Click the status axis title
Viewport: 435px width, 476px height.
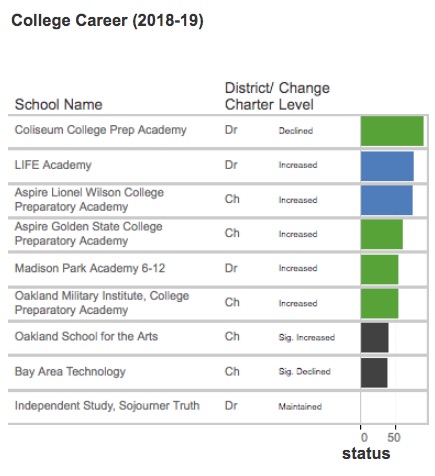pos(366,454)
